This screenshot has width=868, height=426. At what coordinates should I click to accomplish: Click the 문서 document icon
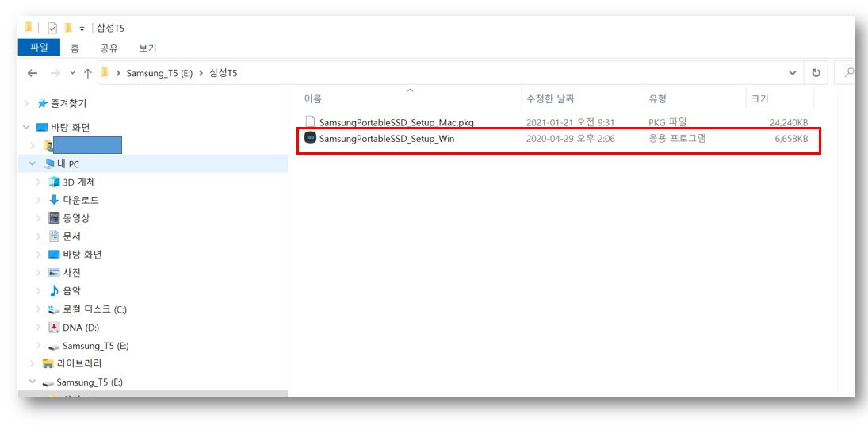coord(54,236)
